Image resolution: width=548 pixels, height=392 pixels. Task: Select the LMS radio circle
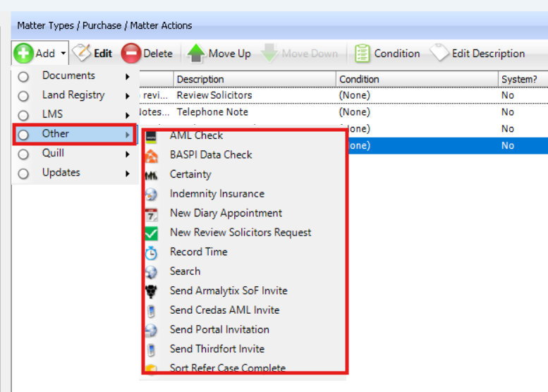click(x=23, y=116)
